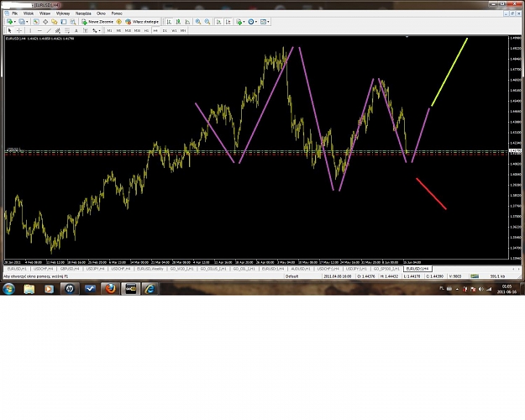
Task: Zoom out on the chart
Action: [207, 22]
